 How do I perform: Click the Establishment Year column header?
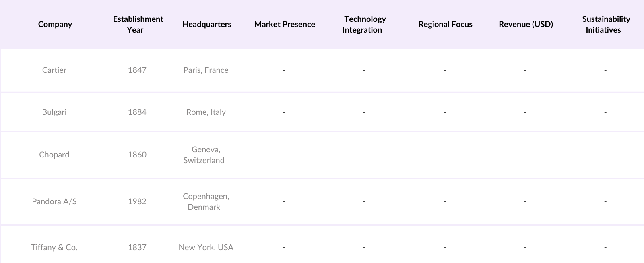click(138, 24)
